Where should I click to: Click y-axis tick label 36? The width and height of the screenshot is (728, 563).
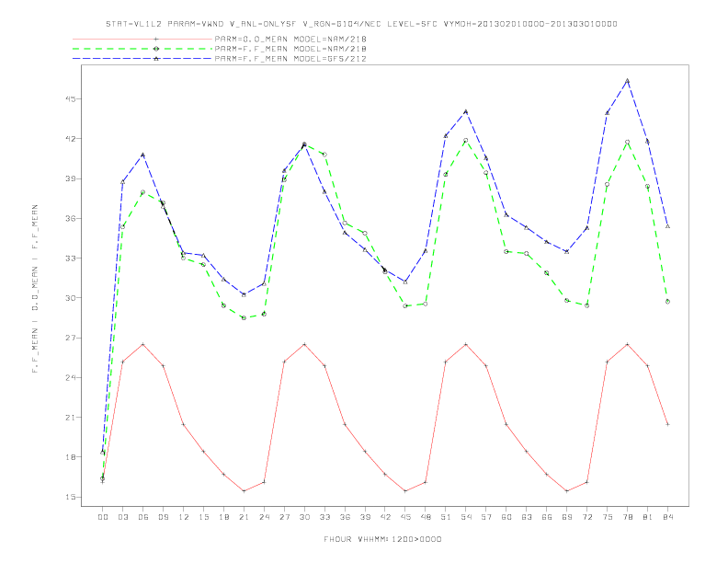point(70,218)
